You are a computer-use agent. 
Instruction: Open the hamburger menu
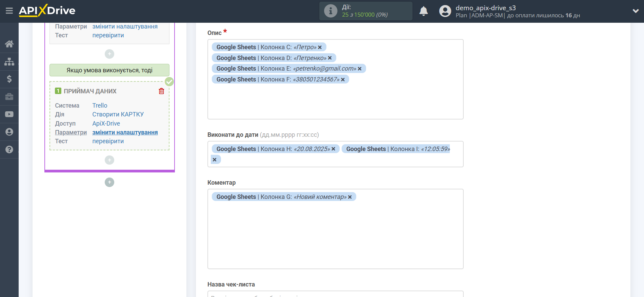click(9, 11)
